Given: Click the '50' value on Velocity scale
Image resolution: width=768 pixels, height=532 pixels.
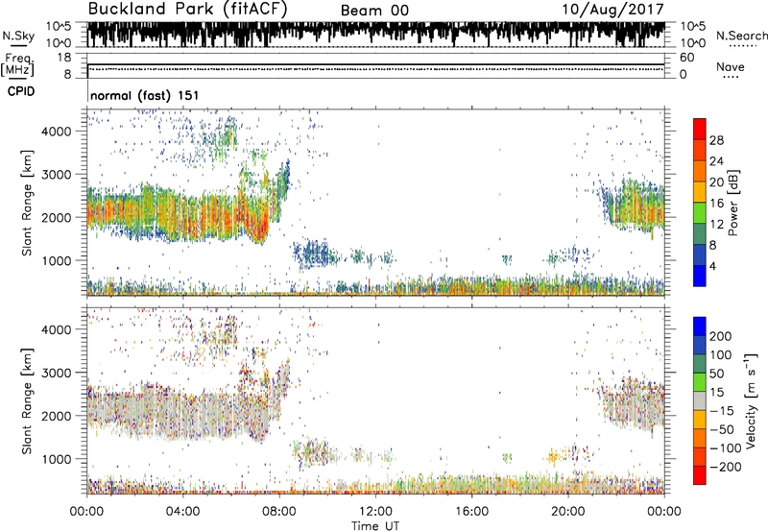Looking at the screenshot, I should click(x=717, y=374).
